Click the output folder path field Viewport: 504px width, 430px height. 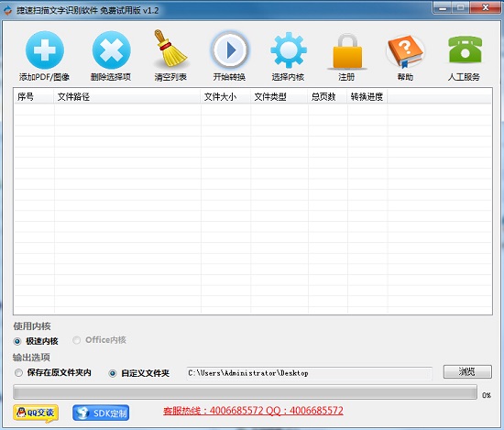coord(309,373)
